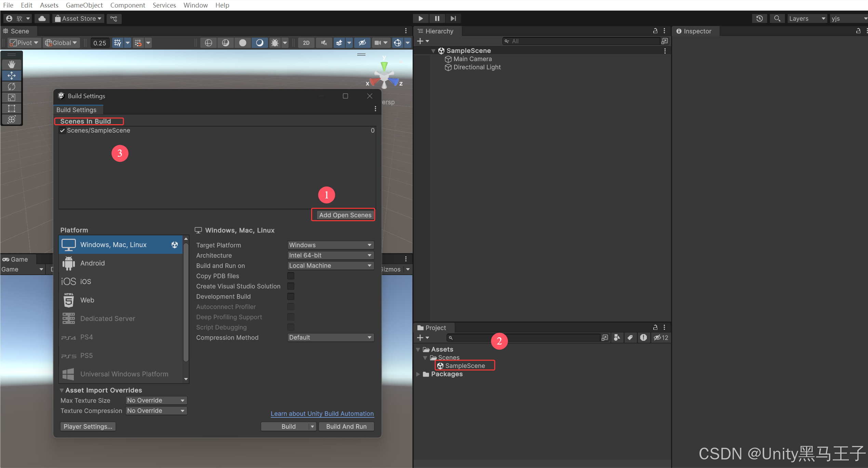This screenshot has height=468, width=868.
Task: Click the Pause button
Action: coord(437,18)
